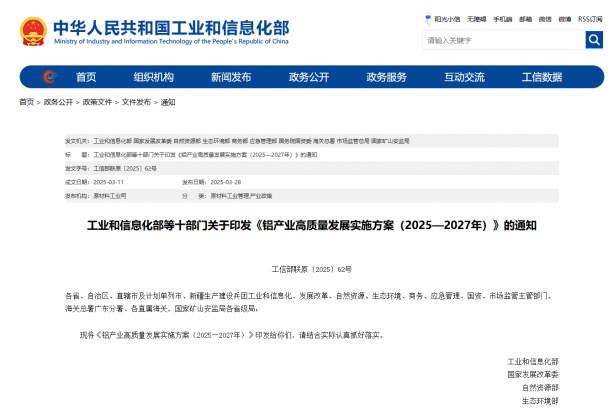Open 首页 in the main navigation
Screen dimensions: 614x410
[x=86, y=77]
